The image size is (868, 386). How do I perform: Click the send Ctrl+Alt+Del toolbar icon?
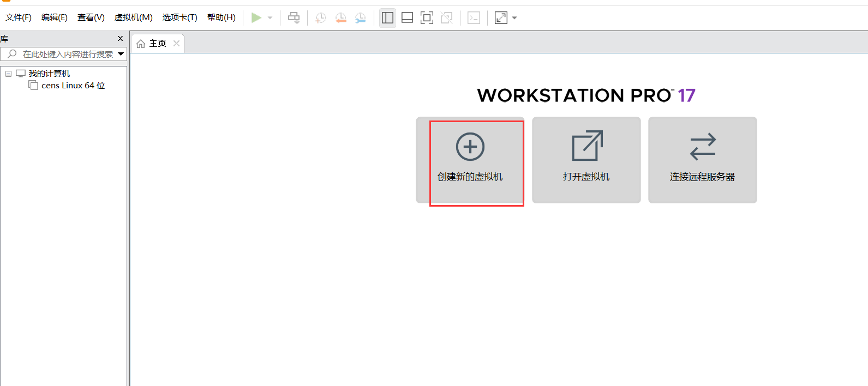pyautogui.click(x=294, y=17)
